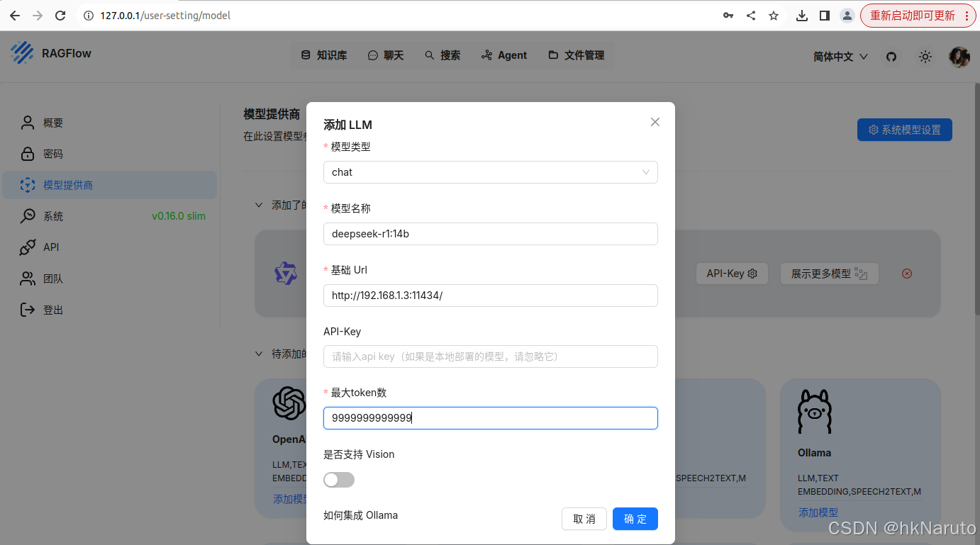
Task: Click the 基础 Url input field
Action: 491,296
